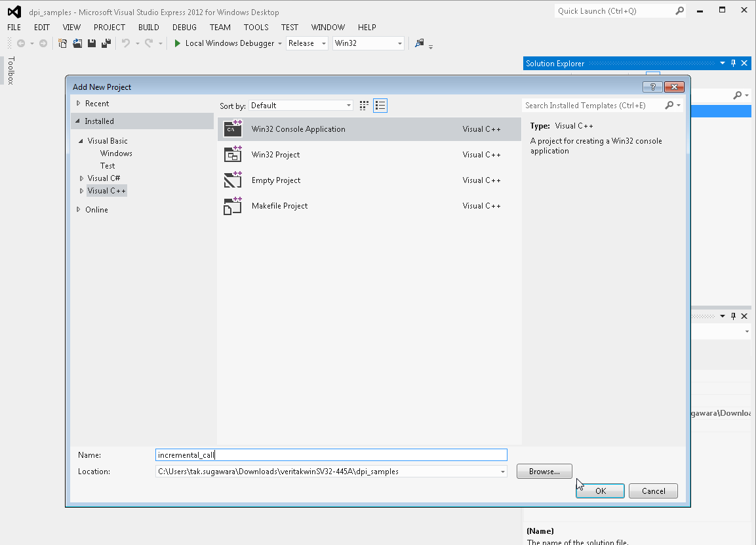Image resolution: width=756 pixels, height=545 pixels.
Task: Click the Open File toolbar icon
Action: (x=77, y=43)
